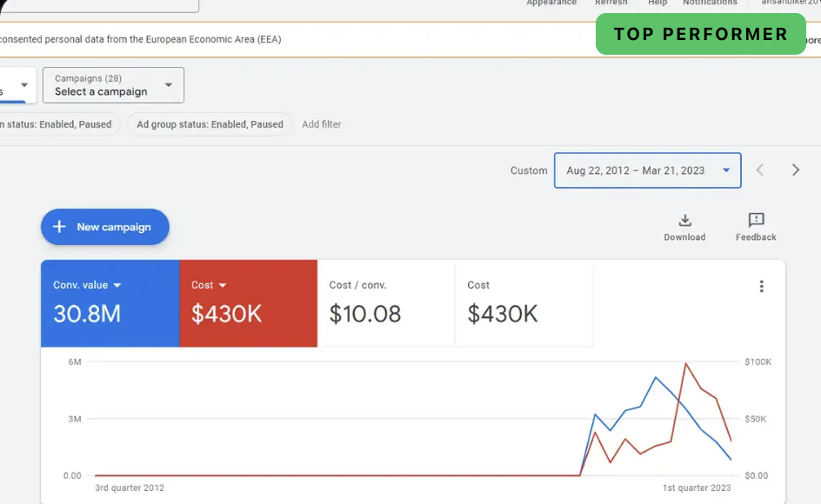This screenshot has width=821, height=504.
Task: Select the Cost / conv. $10.08 metric card
Action: click(x=386, y=303)
